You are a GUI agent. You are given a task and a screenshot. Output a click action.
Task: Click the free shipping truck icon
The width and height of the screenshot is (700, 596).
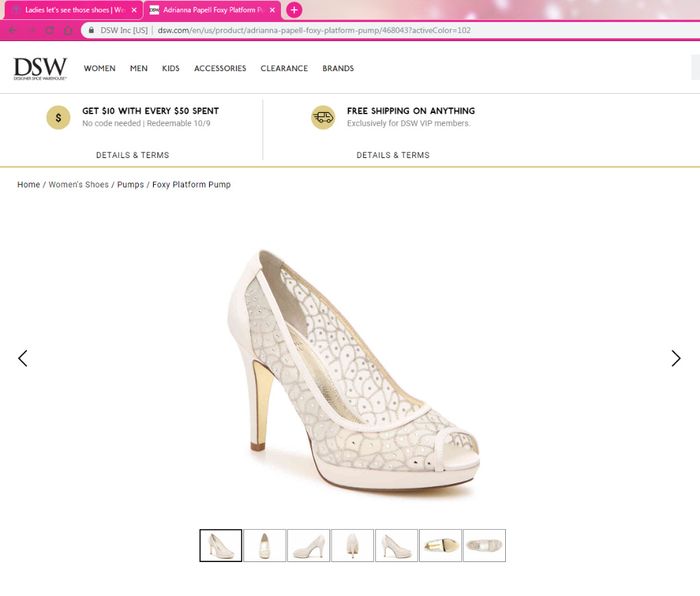click(x=322, y=117)
